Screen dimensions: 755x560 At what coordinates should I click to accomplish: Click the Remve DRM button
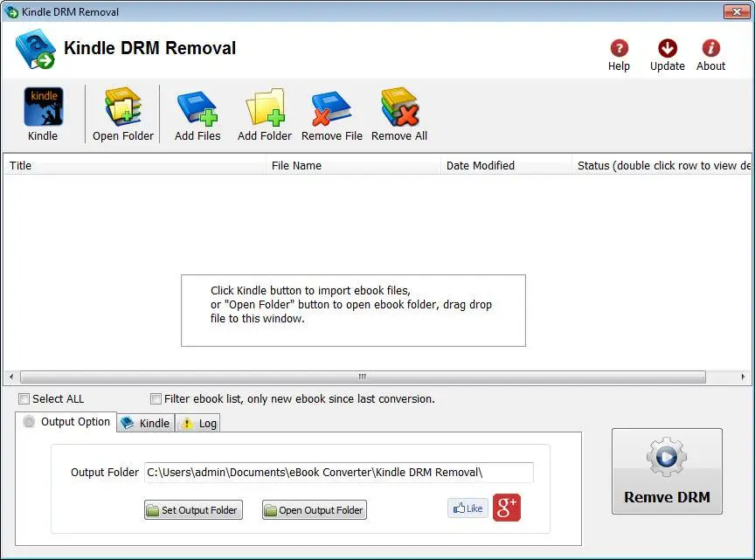[x=667, y=472]
